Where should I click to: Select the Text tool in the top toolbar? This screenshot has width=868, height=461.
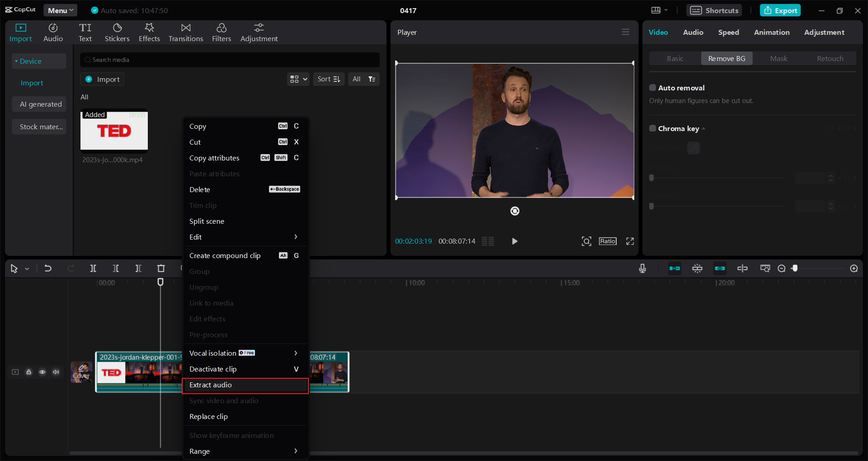tap(85, 32)
